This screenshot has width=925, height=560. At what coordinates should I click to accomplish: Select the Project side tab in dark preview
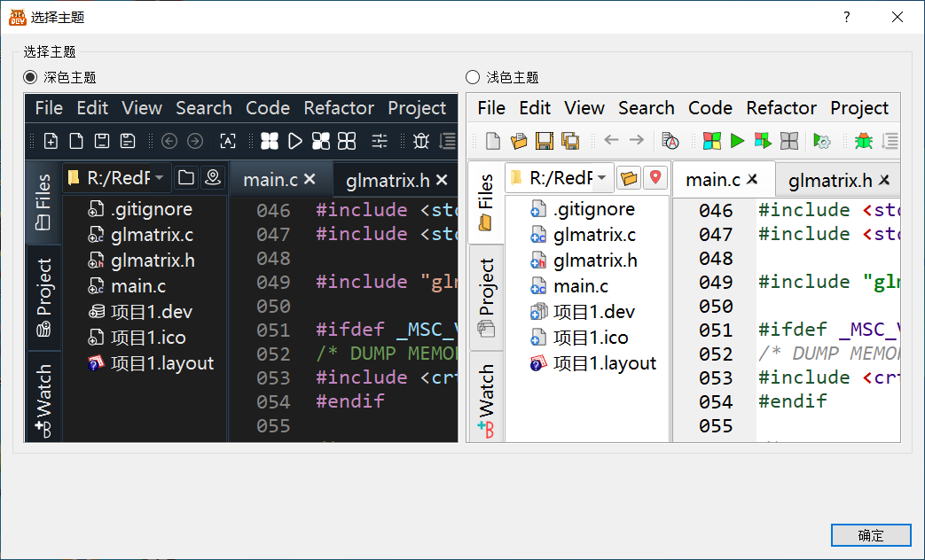(x=43, y=297)
